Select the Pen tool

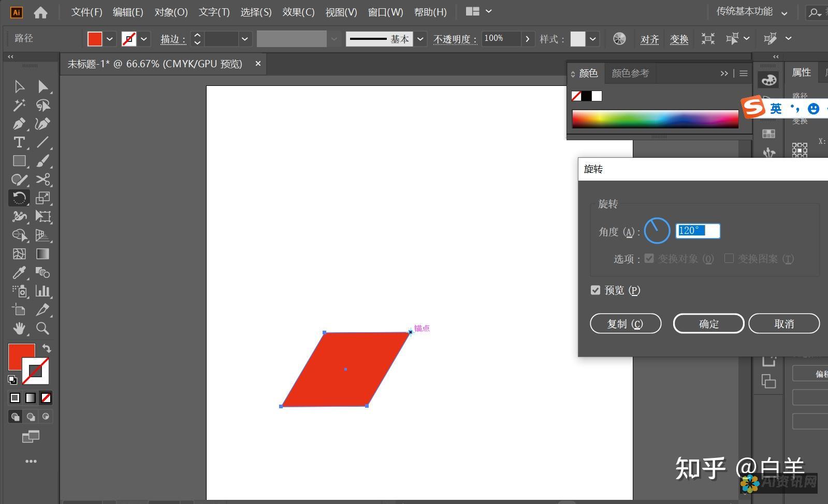click(19, 124)
